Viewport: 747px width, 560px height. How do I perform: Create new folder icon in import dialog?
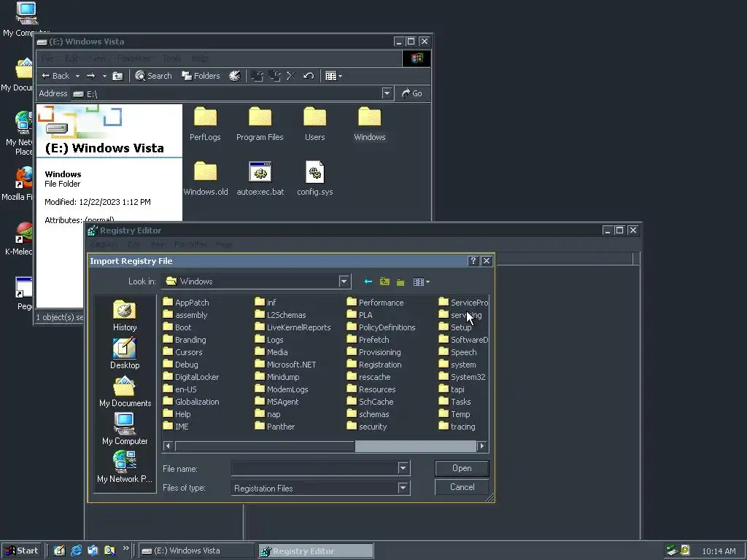(400, 282)
